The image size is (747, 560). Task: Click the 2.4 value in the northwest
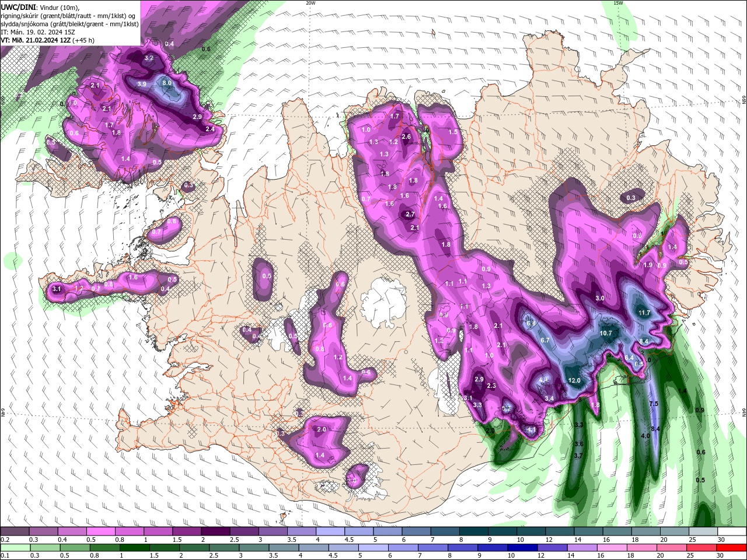click(210, 129)
